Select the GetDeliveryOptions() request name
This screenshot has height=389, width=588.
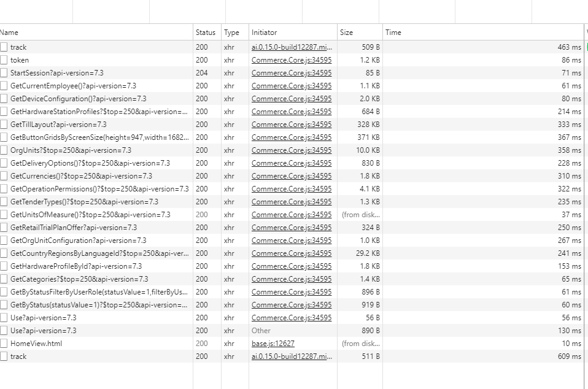(x=90, y=163)
